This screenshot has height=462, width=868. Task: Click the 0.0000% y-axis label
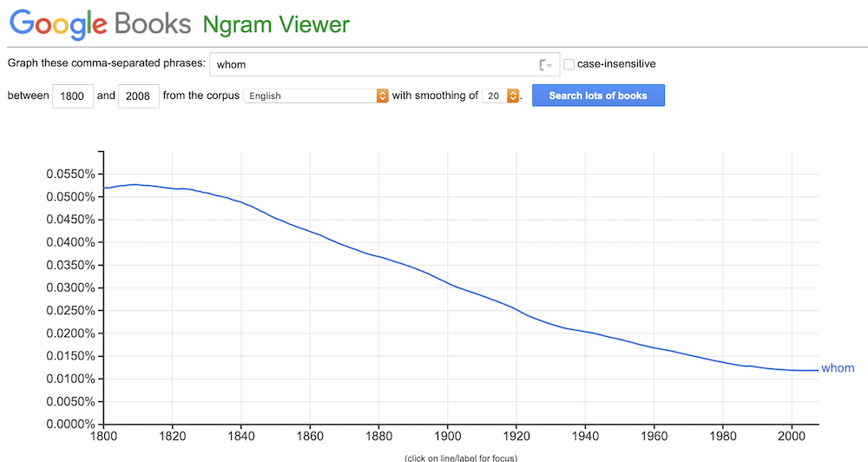(x=69, y=424)
